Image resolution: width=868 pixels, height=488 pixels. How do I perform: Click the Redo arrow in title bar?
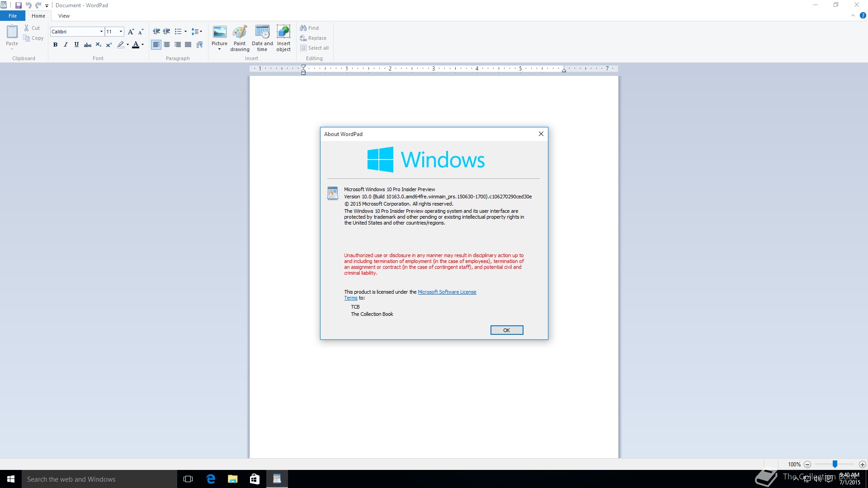38,5
